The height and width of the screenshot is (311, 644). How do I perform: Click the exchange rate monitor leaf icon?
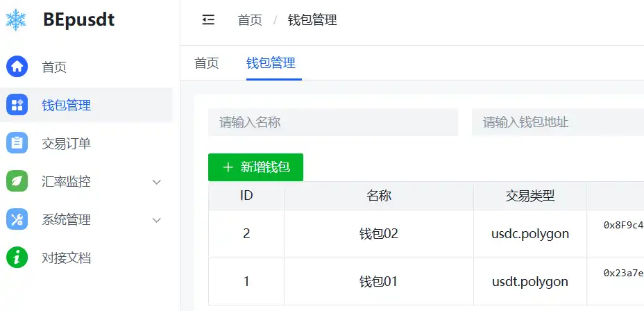point(17,182)
